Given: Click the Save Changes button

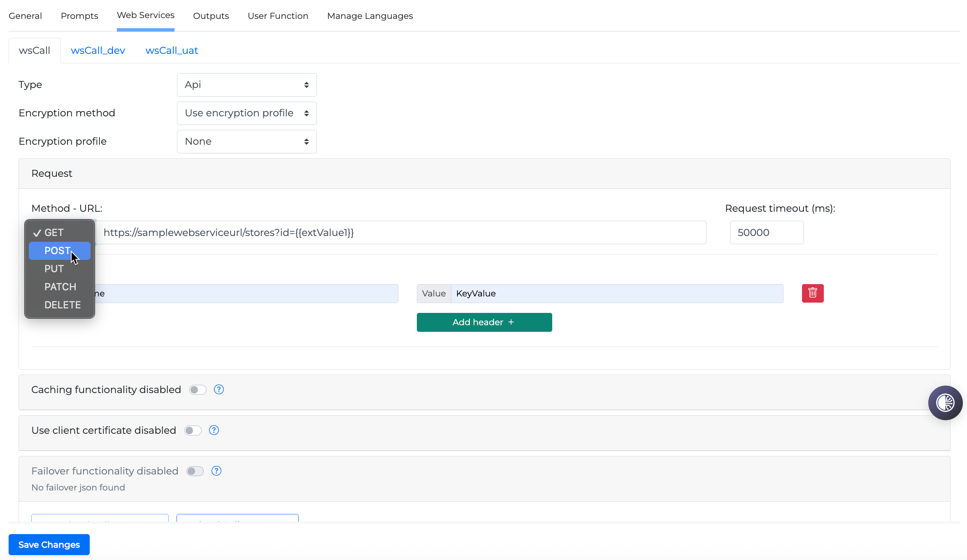Looking at the screenshot, I should pos(49,544).
